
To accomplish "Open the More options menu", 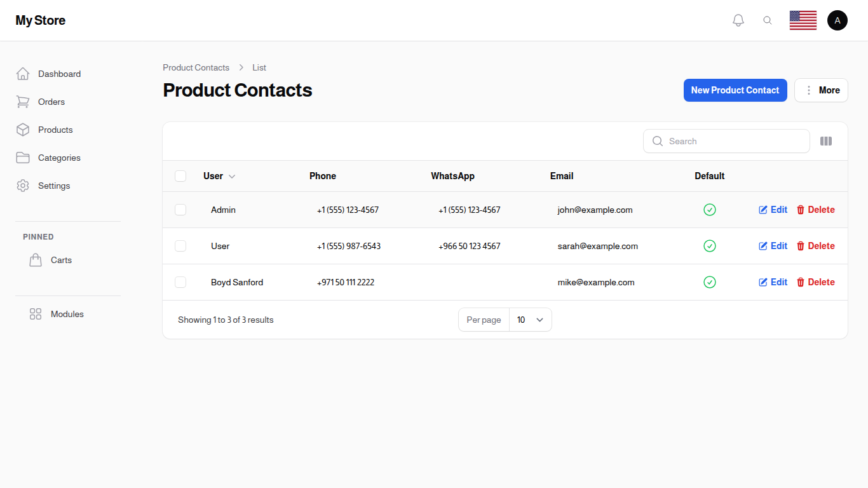I will [x=821, y=90].
